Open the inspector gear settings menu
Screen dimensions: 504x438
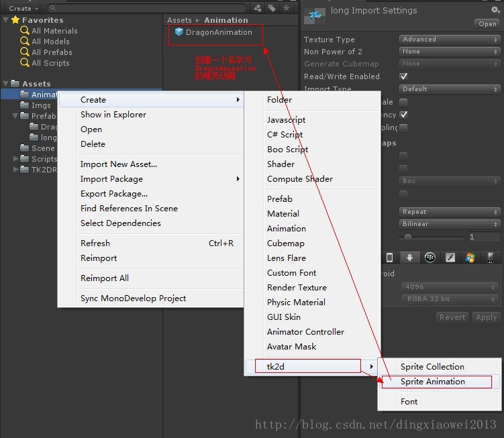495,9
